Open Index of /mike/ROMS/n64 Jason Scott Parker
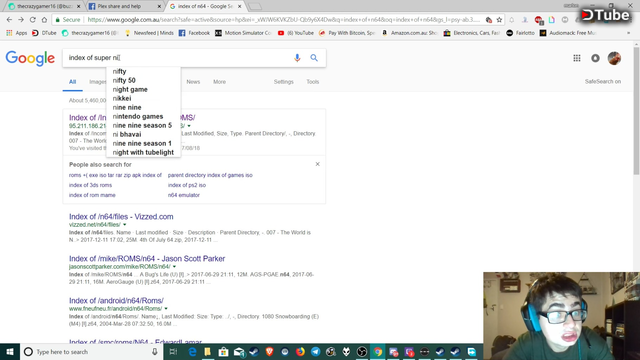Viewport: 640px width, 360px height. (x=147, y=259)
